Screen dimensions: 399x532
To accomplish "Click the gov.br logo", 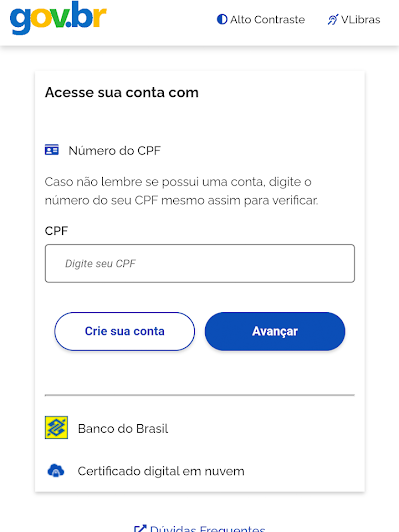I will pyautogui.click(x=58, y=18).
